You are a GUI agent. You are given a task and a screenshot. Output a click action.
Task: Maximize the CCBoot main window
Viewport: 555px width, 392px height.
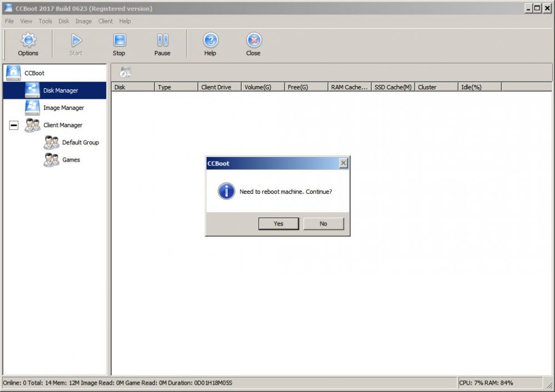(x=537, y=8)
